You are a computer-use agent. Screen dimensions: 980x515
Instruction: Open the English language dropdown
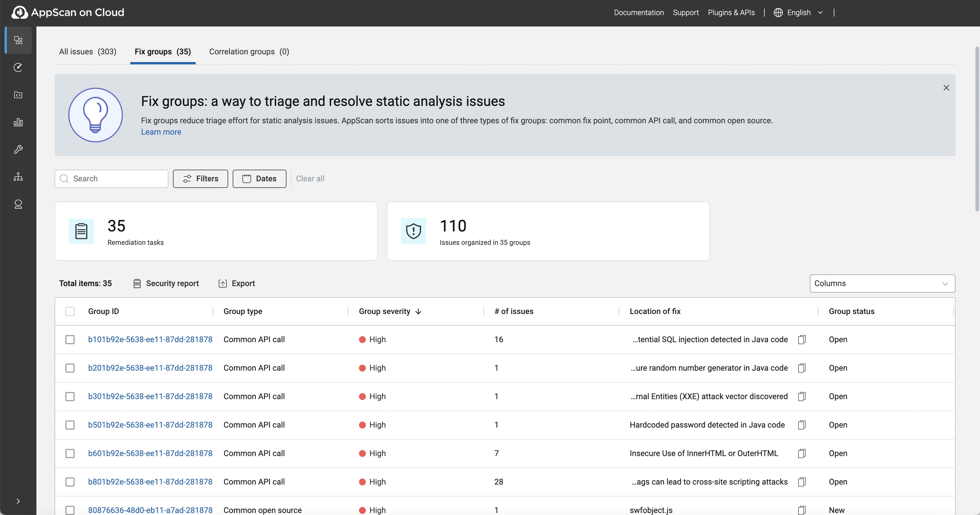coord(799,13)
